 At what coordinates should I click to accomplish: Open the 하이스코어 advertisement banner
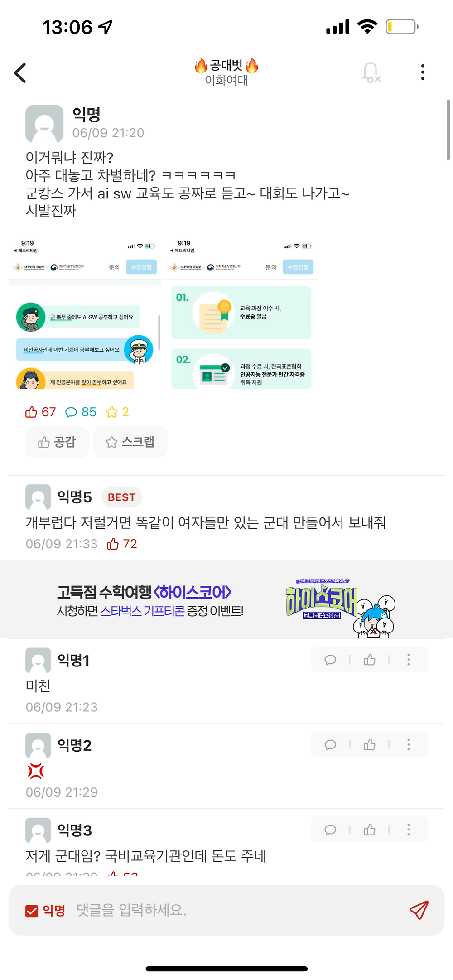pyautogui.click(x=226, y=599)
